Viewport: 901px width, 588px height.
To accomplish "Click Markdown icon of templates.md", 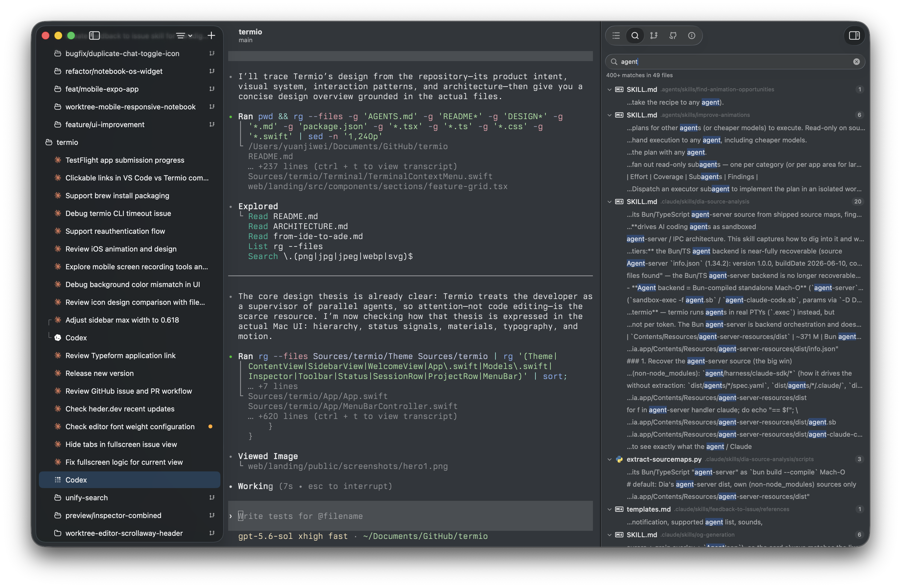I will (619, 509).
